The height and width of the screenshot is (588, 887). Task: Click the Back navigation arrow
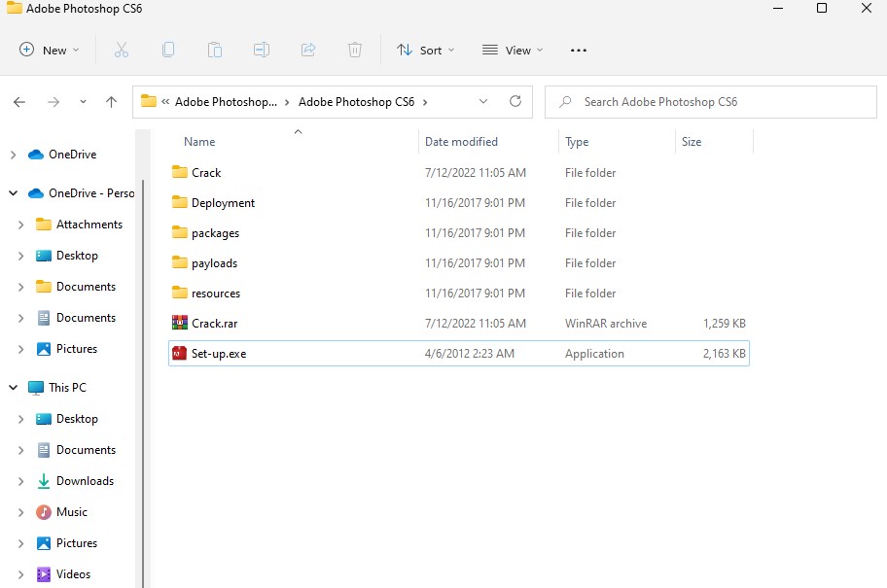click(19, 102)
